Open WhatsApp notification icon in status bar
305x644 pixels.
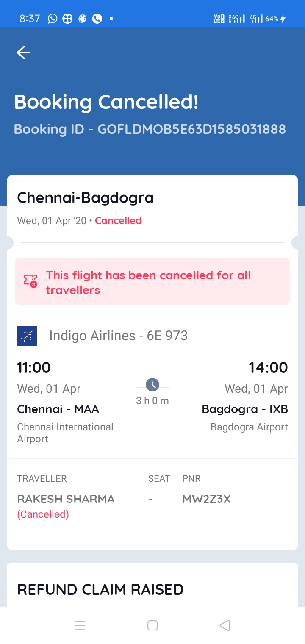pos(53,19)
